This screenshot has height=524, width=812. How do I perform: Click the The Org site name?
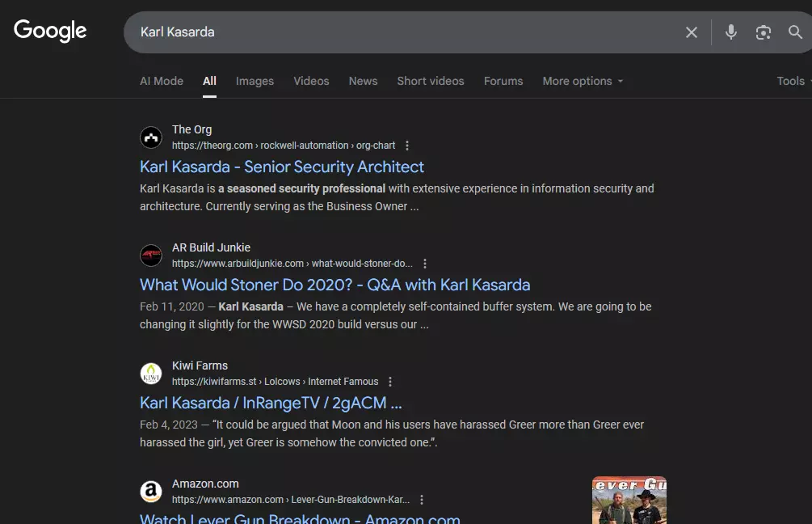click(191, 129)
